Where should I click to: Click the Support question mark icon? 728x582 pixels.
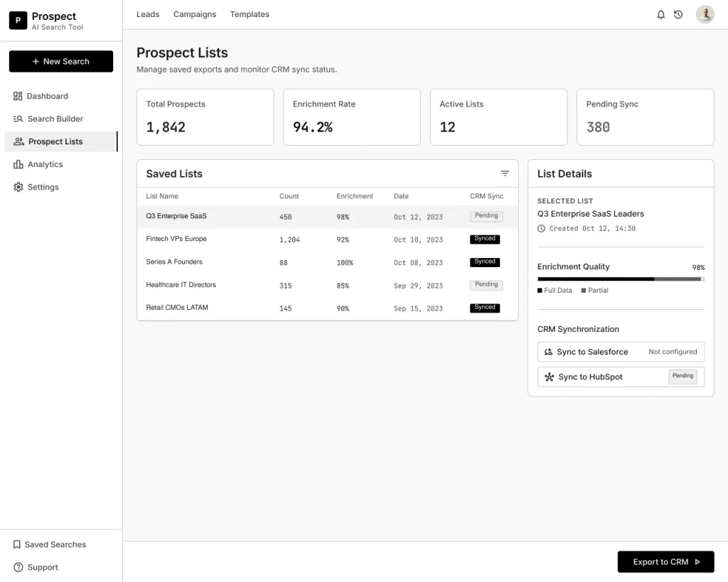tap(18, 567)
